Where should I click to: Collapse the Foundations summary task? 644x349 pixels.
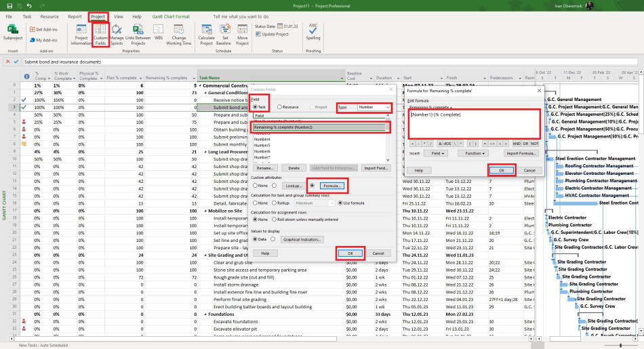[205, 314]
